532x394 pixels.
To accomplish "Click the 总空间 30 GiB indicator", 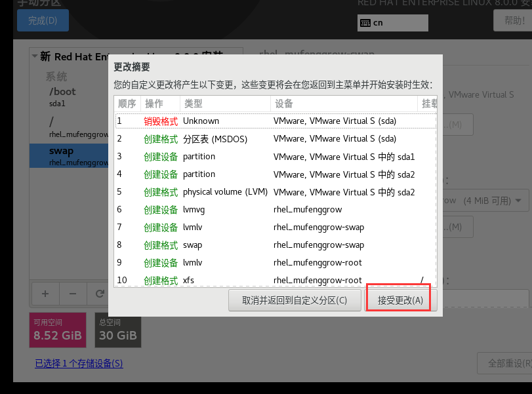I will pos(118,330).
